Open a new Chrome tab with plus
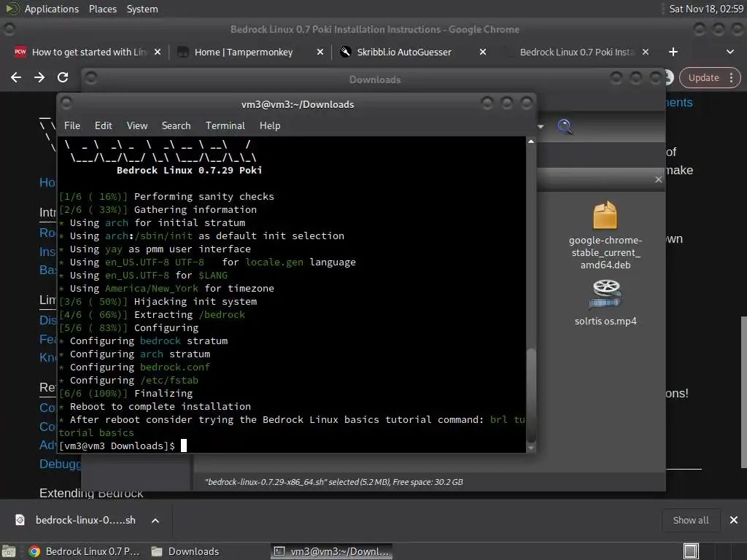 (x=673, y=52)
